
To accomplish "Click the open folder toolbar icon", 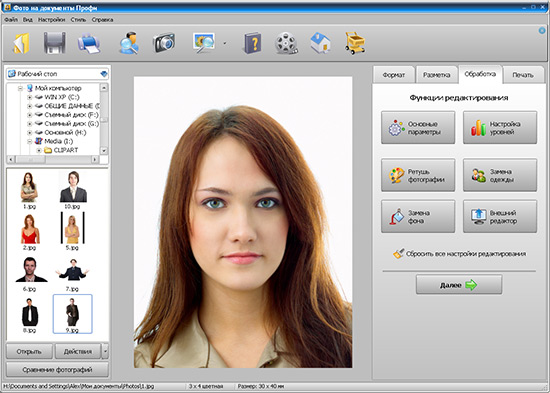I will 21,43.
